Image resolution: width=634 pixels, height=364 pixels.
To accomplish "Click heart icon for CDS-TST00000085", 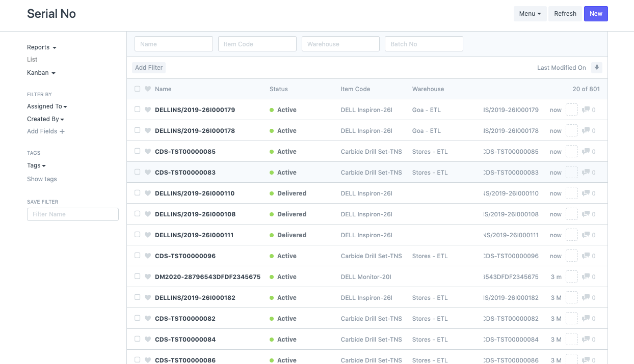I will click(x=148, y=152).
